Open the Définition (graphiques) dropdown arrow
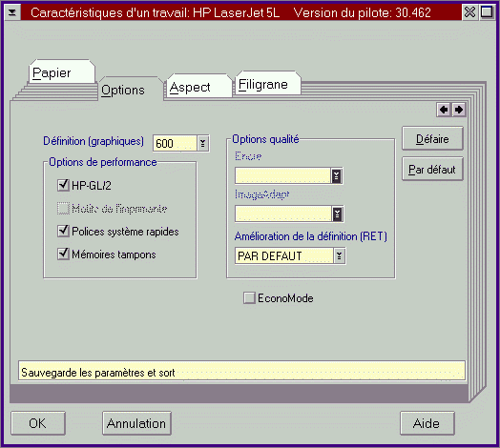 203,143
